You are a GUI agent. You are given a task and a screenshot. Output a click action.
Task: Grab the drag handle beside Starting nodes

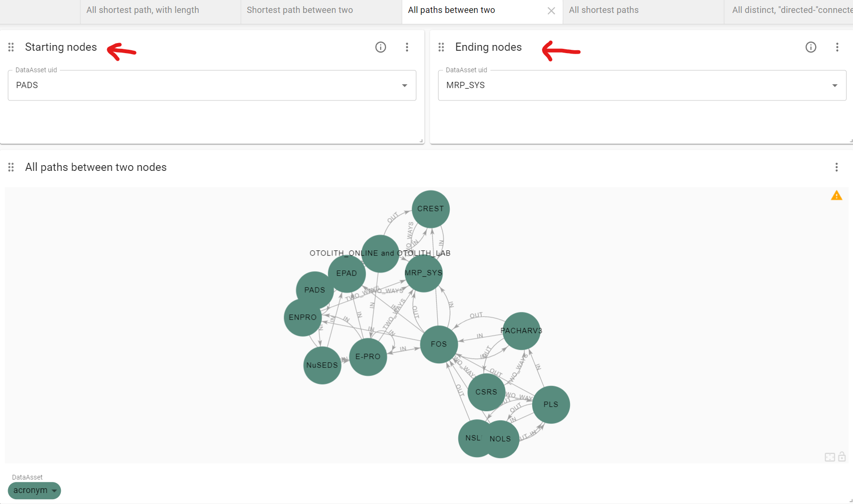click(11, 47)
